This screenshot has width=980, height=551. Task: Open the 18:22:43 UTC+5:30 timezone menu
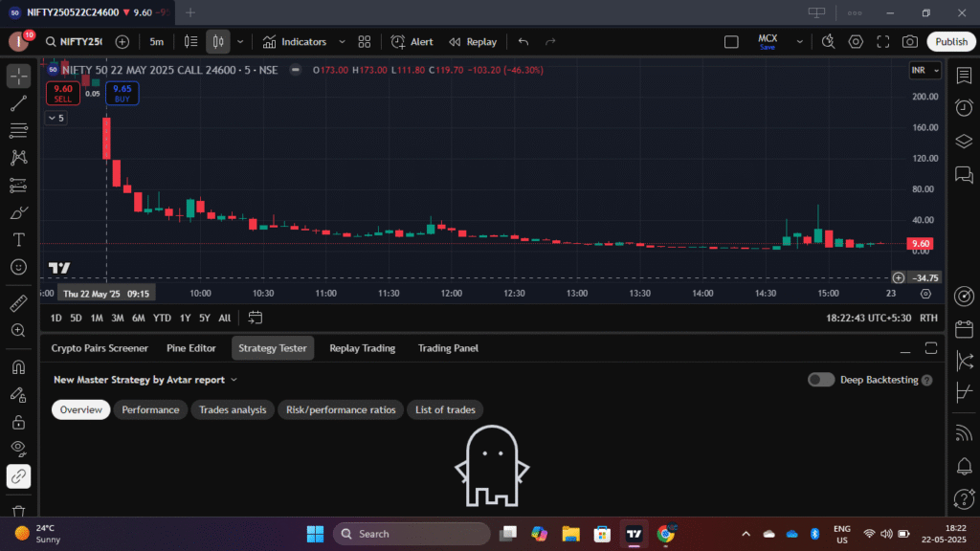(868, 318)
